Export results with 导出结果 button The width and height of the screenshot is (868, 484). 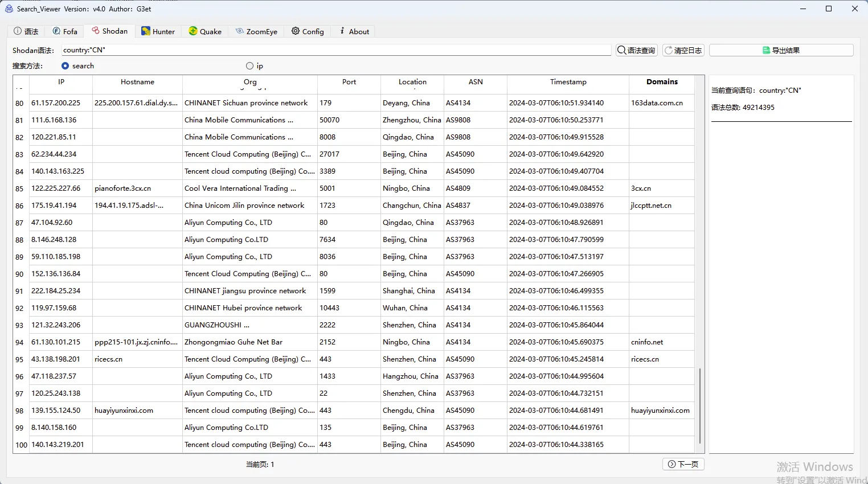pyautogui.click(x=781, y=50)
